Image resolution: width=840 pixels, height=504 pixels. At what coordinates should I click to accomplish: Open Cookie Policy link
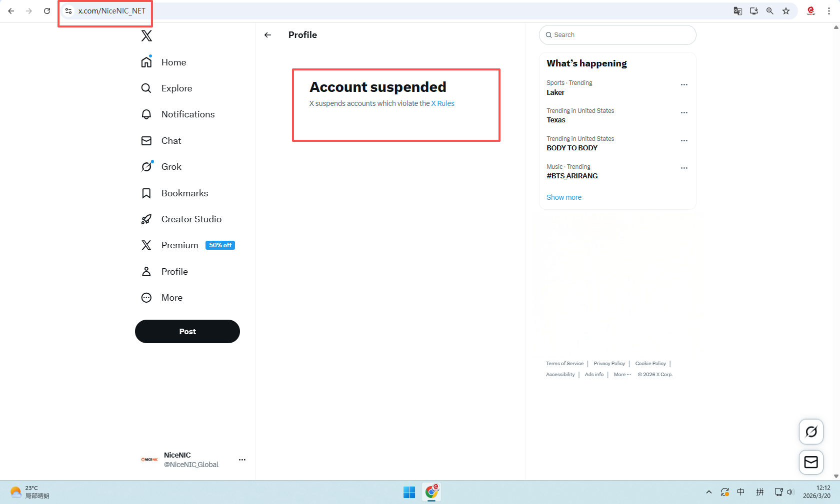pyautogui.click(x=650, y=364)
